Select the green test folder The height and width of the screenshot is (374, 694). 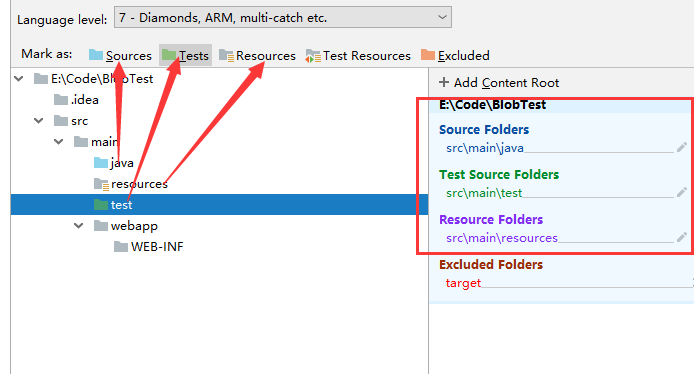coord(113,205)
